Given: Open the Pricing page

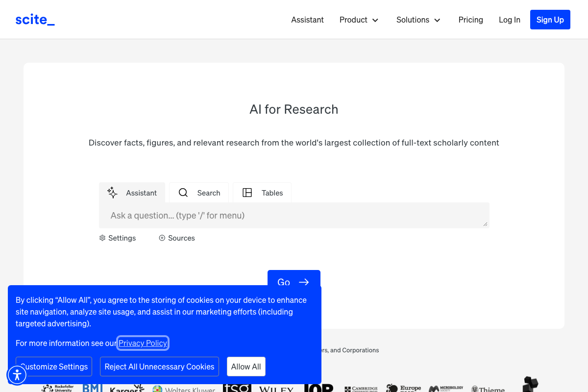Looking at the screenshot, I should click(470, 20).
